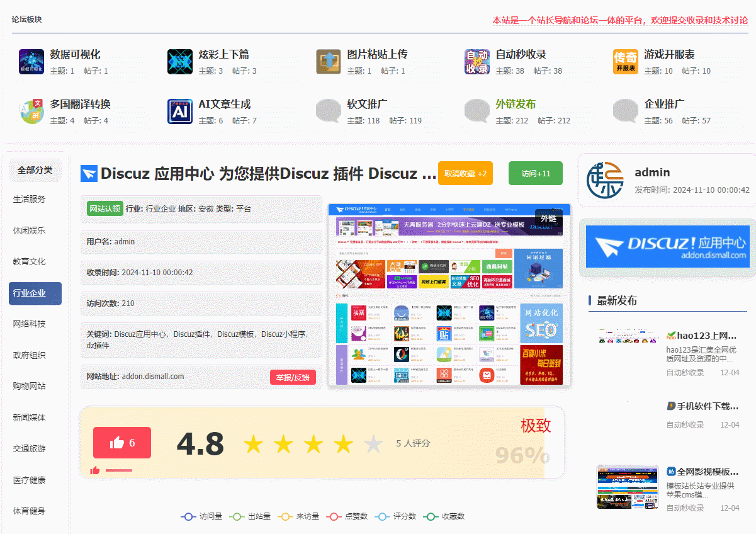This screenshot has height=534, width=756.
Task: Select 体育健身 category
Action: [30, 511]
